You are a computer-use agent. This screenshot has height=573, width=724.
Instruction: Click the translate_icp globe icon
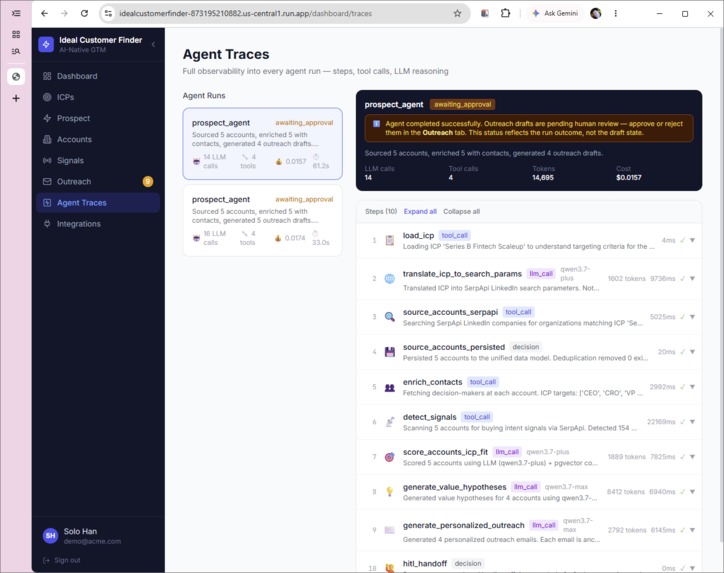click(390, 278)
